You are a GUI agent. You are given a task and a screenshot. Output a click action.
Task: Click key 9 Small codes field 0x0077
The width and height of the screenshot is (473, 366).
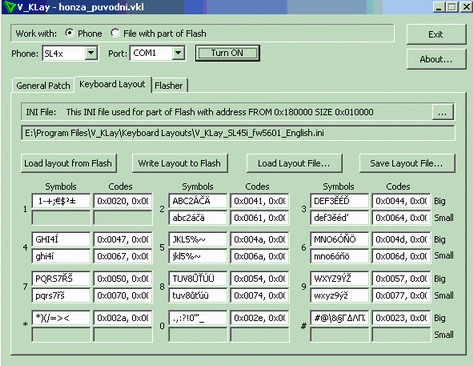tap(401, 295)
